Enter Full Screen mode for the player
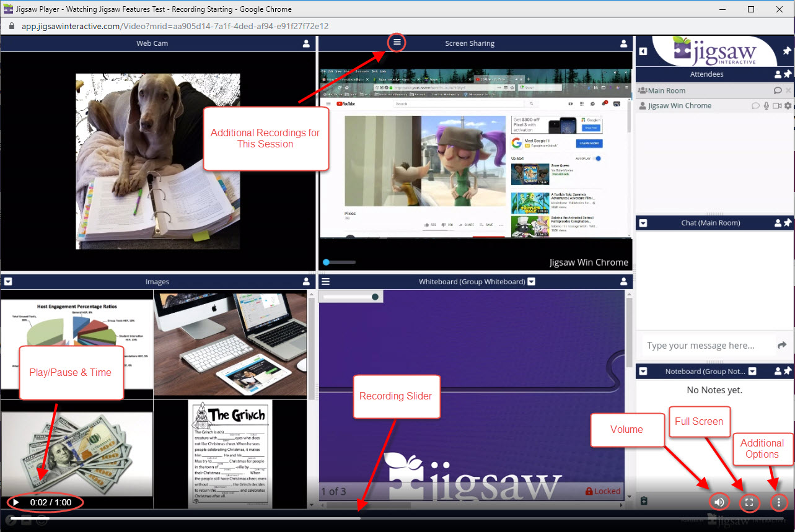This screenshot has height=532, width=795. [749, 502]
